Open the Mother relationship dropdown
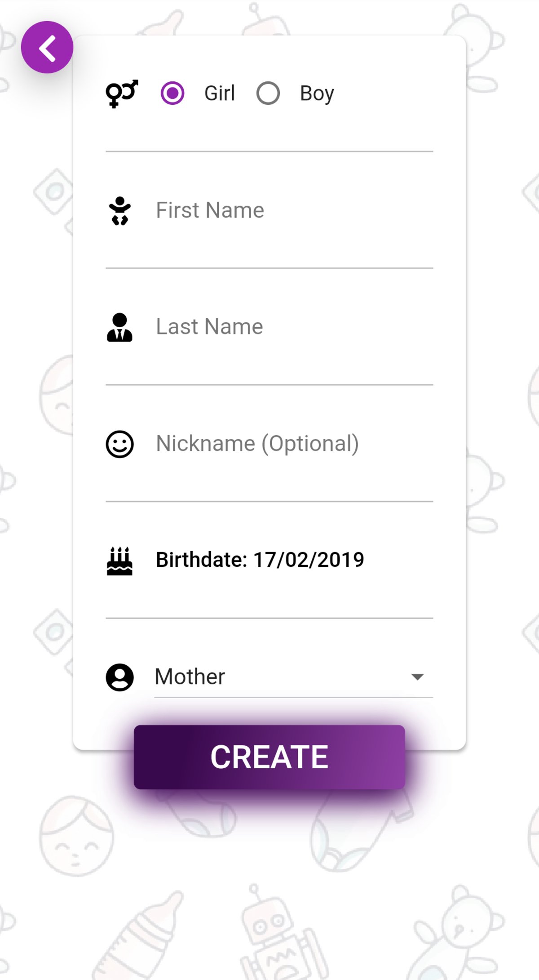Viewport: 539px width, 980px height. (278, 677)
